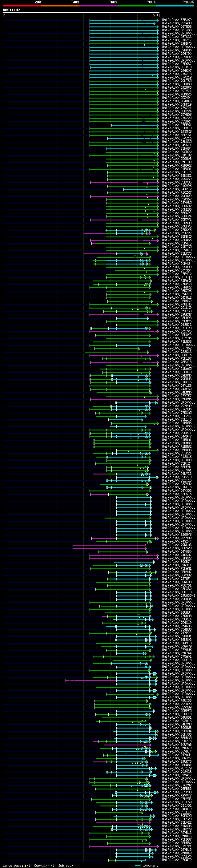The width and height of the screenshot is (197, 868).
Task: Select hit UniRef100_A3LU93
Action: click(x=177, y=318)
